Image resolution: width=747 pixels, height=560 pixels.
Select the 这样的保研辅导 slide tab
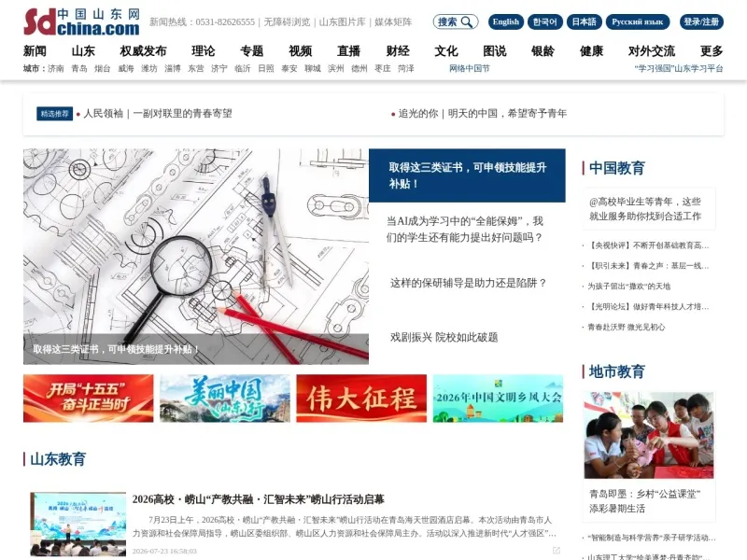click(x=468, y=284)
